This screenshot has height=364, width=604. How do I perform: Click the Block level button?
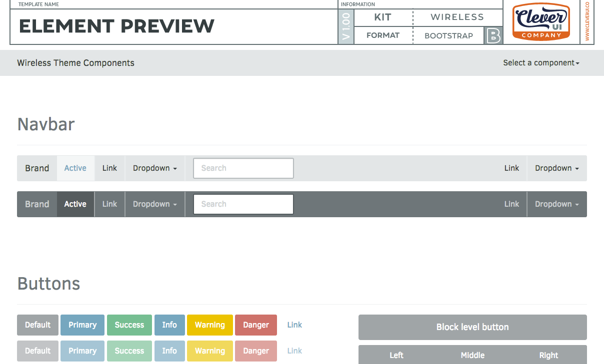coord(472,327)
